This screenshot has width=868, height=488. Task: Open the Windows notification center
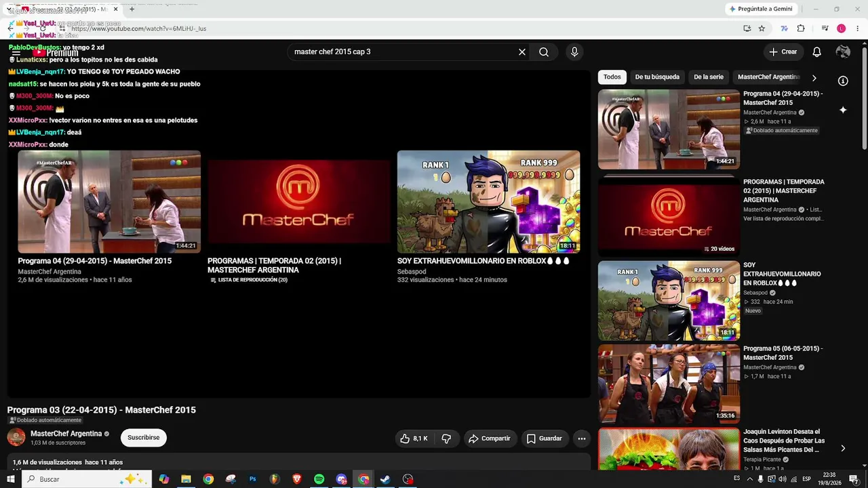[854, 479]
